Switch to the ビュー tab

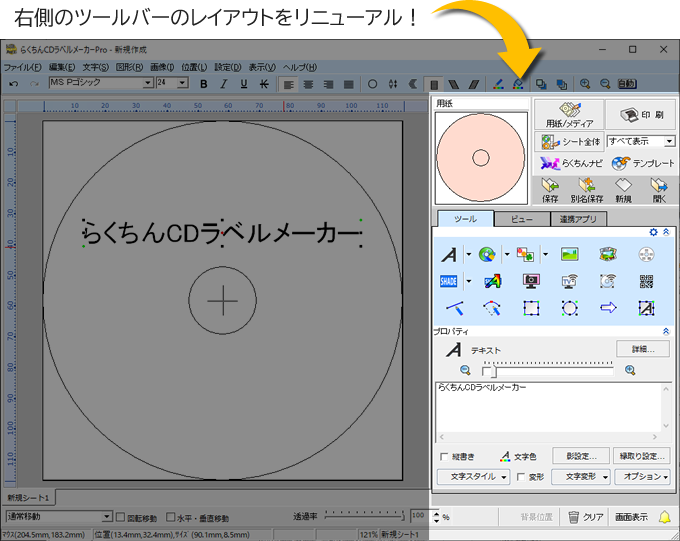[521, 219]
